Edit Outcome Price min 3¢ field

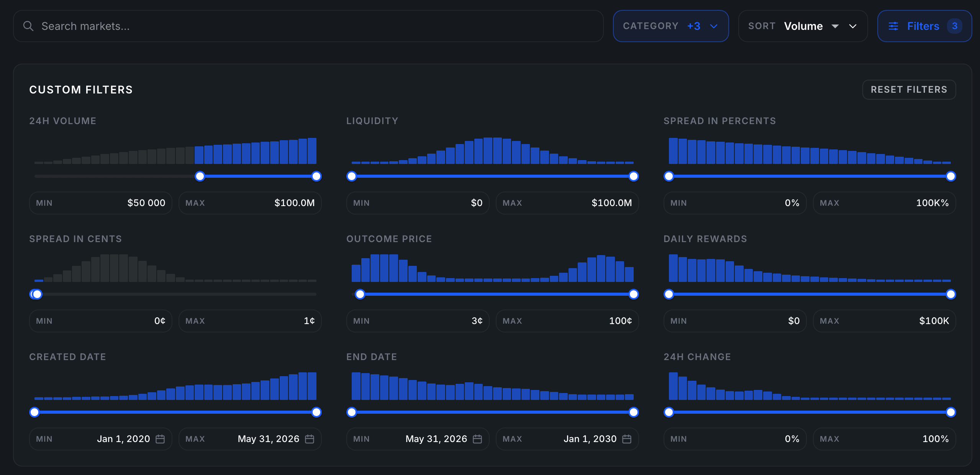click(x=418, y=321)
